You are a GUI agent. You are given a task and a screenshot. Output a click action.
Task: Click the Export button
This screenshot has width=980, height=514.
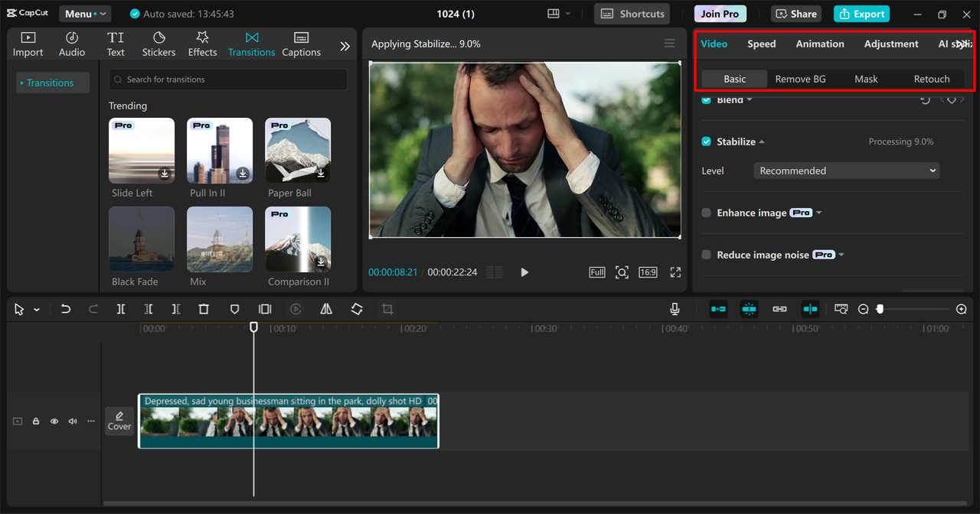861,14
